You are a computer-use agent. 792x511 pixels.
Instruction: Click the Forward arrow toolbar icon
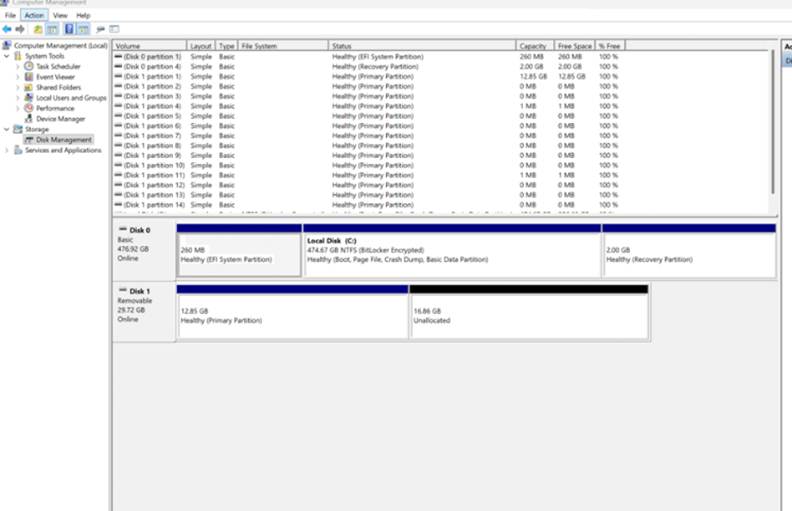(19, 30)
